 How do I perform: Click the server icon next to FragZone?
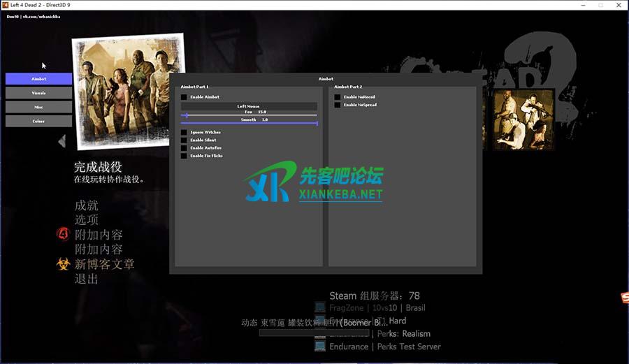(x=319, y=307)
